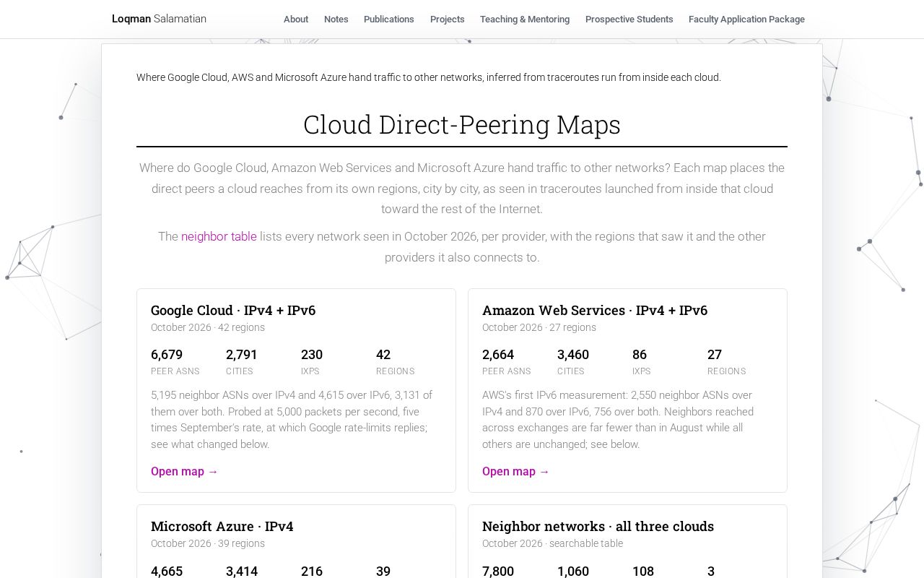Select the Google Cloud · IPv4 + IPv6 heading

click(x=233, y=310)
